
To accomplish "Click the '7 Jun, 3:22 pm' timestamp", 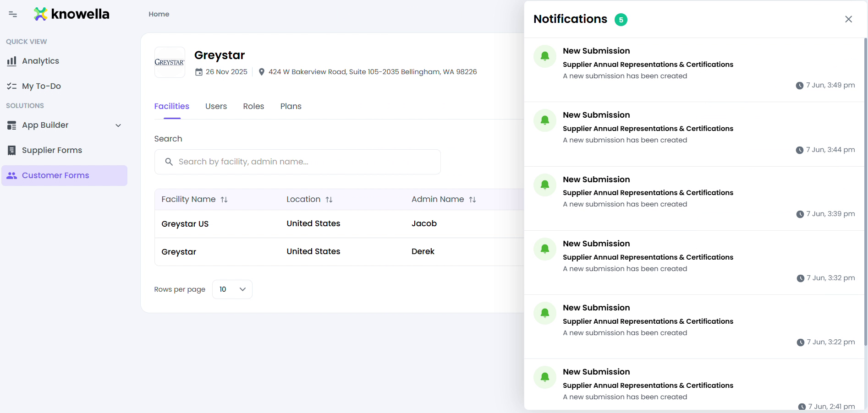I will (831, 342).
